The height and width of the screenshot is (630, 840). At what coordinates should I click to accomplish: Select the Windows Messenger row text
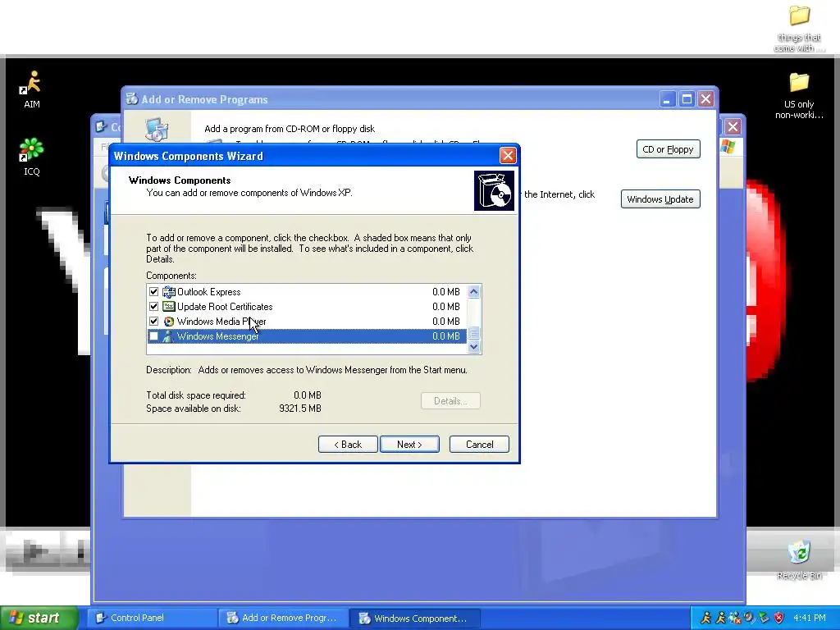(x=218, y=336)
